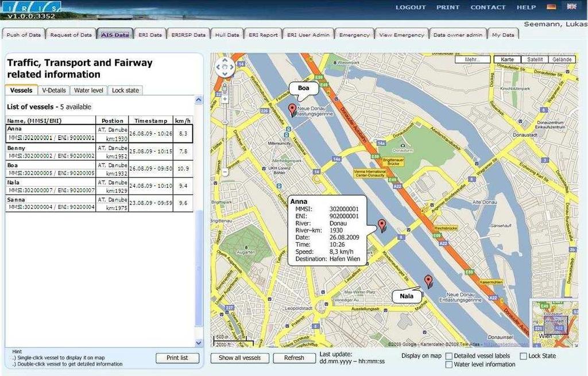The image size is (588, 376).
Task: Switch map to Karte view
Action: [507, 59]
